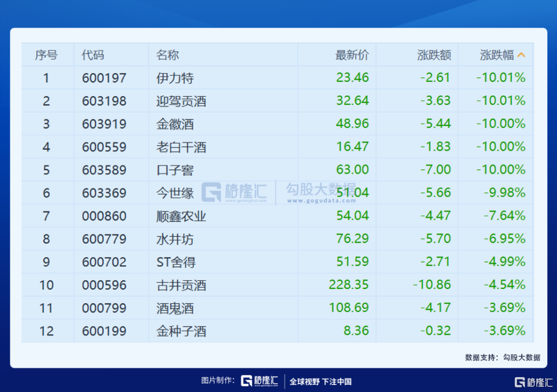
Task: Click the latest price 51.59
Action: pyautogui.click(x=352, y=262)
